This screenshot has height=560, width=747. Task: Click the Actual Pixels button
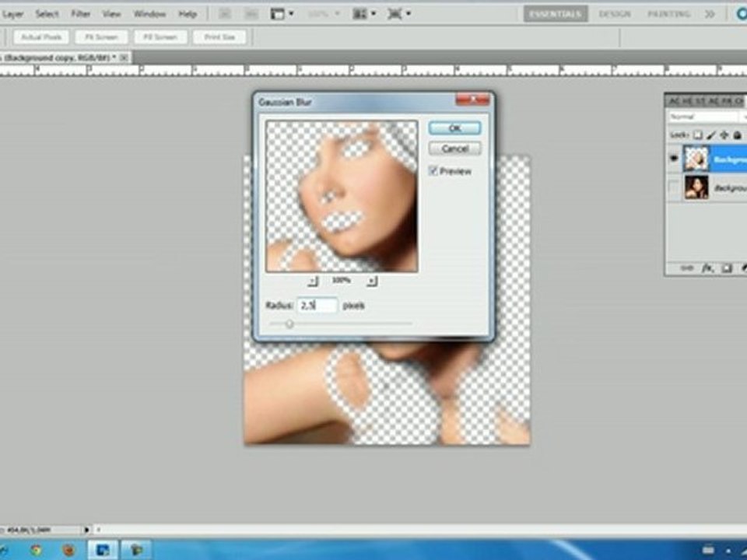tap(41, 37)
